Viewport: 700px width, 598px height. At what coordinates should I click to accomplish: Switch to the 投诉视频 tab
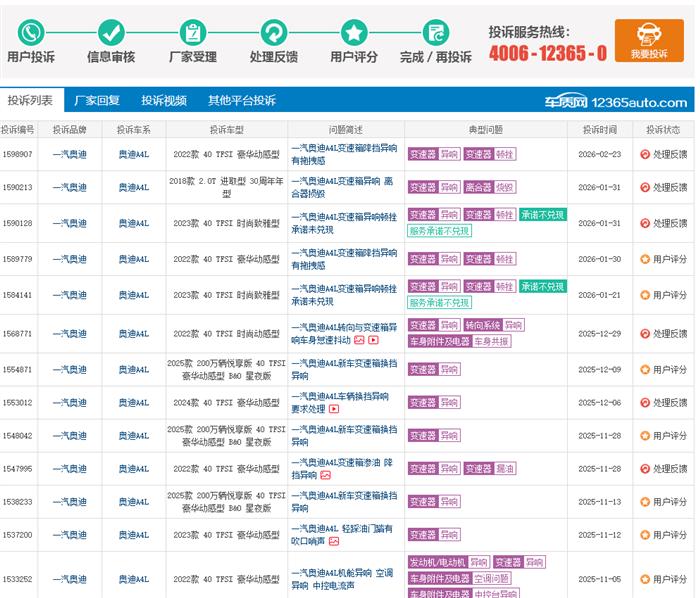tap(164, 100)
